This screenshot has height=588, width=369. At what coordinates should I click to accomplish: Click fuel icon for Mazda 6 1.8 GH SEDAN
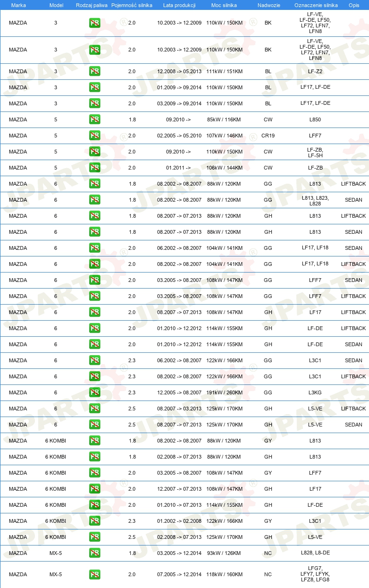(x=94, y=232)
